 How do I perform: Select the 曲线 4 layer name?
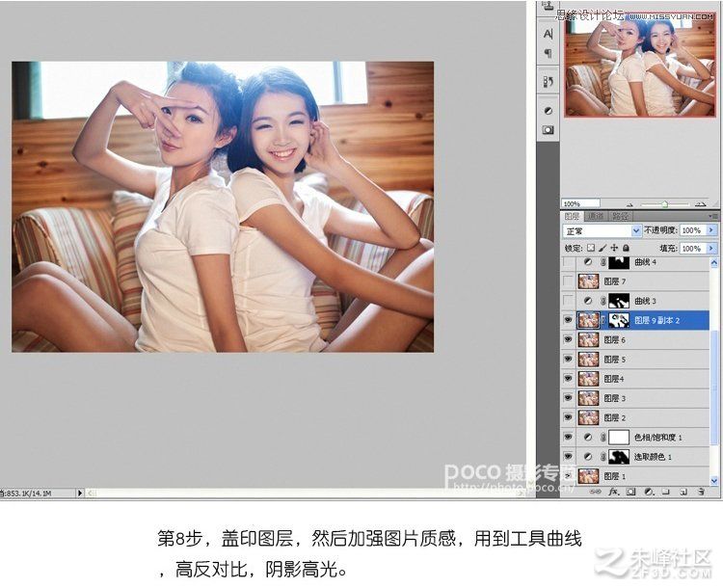pyautogui.click(x=645, y=262)
